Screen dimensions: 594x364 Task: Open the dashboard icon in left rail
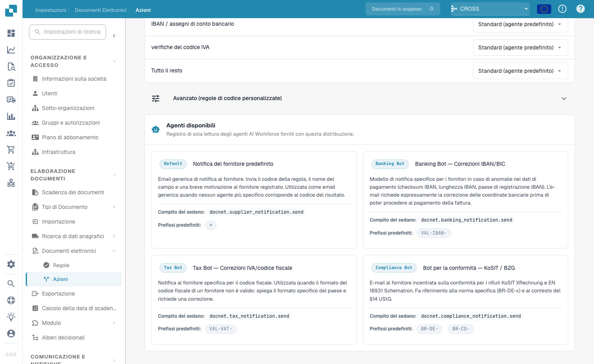[x=11, y=33]
